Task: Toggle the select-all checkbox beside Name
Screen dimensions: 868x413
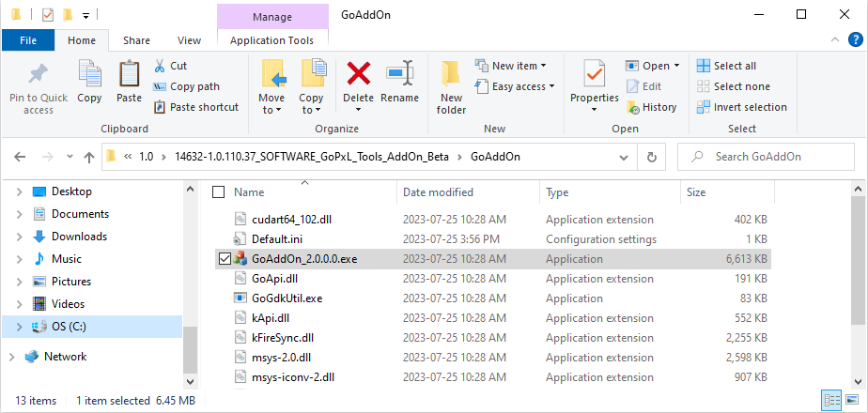Action: 219,191
